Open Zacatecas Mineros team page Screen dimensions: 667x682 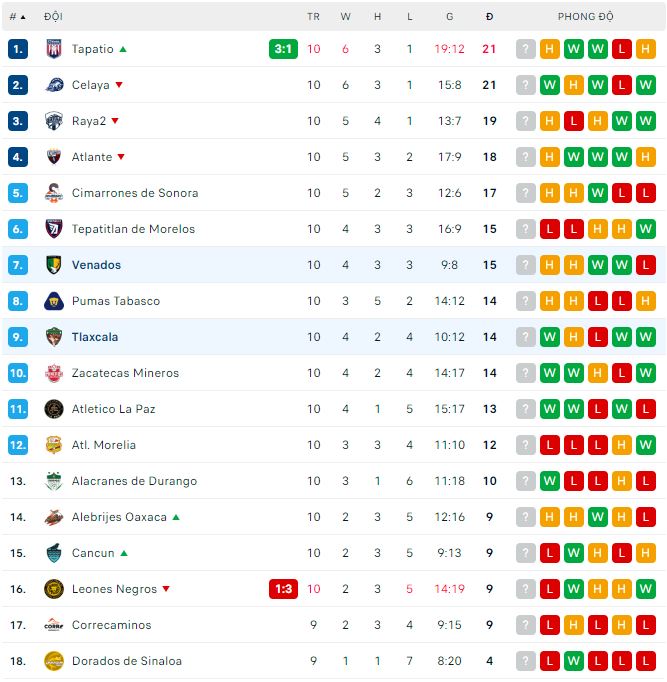(125, 373)
